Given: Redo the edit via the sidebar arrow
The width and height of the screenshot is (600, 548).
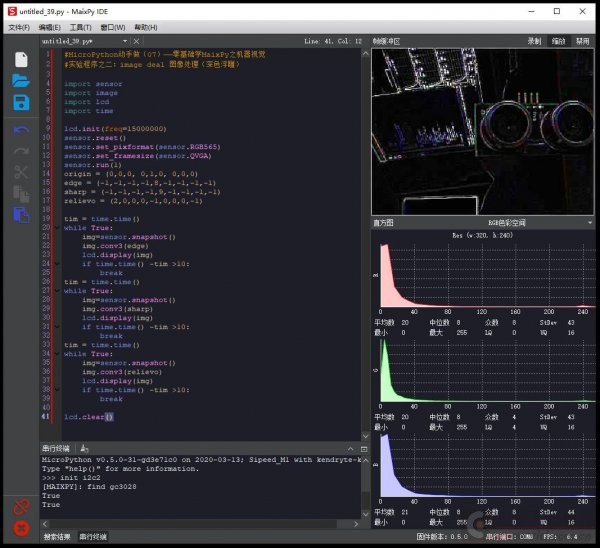Looking at the screenshot, I should 21,151.
